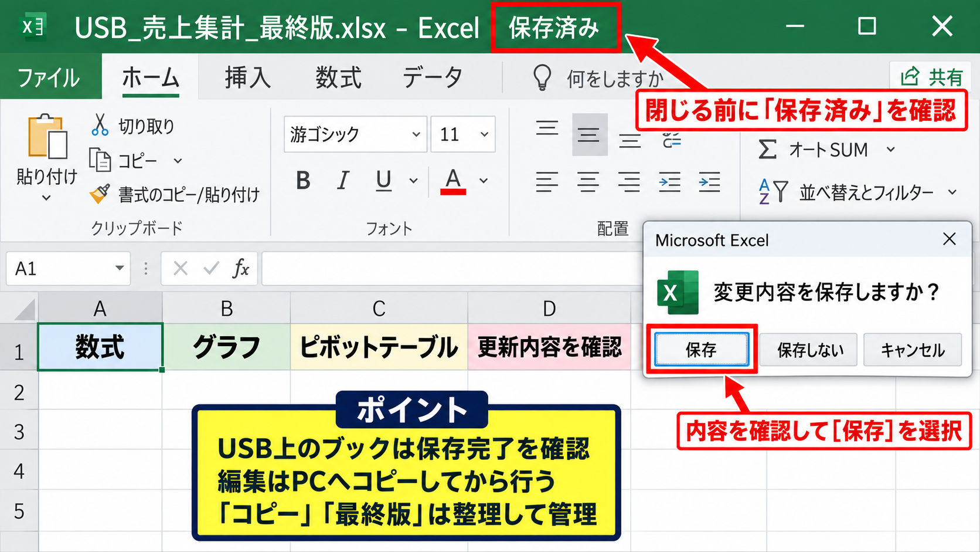
Task: Open the font name box 游ゴシック
Action: click(355, 134)
